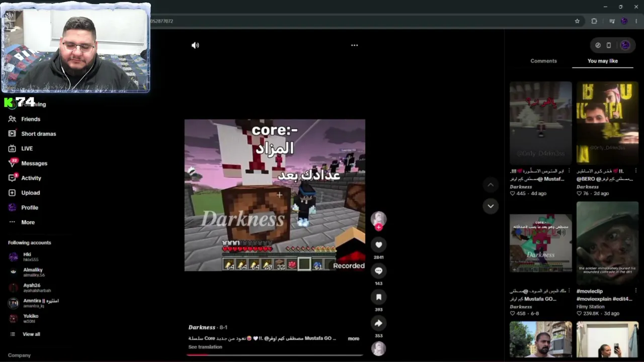Save the video with the bookmark icon

point(378,297)
